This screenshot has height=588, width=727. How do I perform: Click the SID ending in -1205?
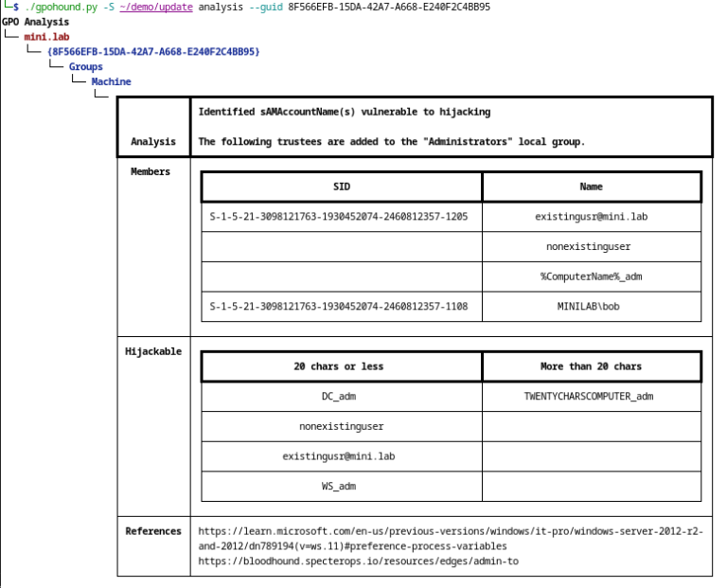point(339,217)
